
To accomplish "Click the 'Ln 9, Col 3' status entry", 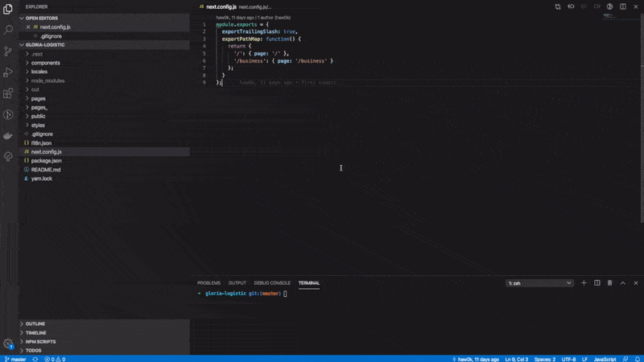I will [517, 359].
